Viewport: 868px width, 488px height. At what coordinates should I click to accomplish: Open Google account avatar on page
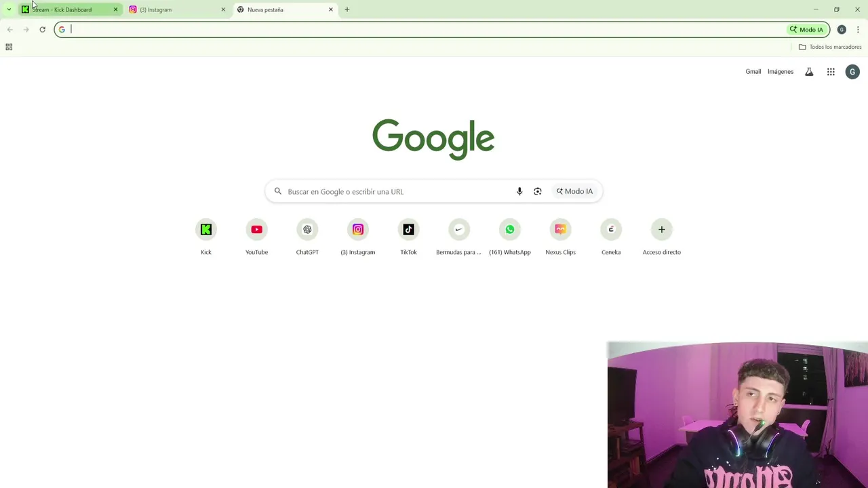point(852,72)
